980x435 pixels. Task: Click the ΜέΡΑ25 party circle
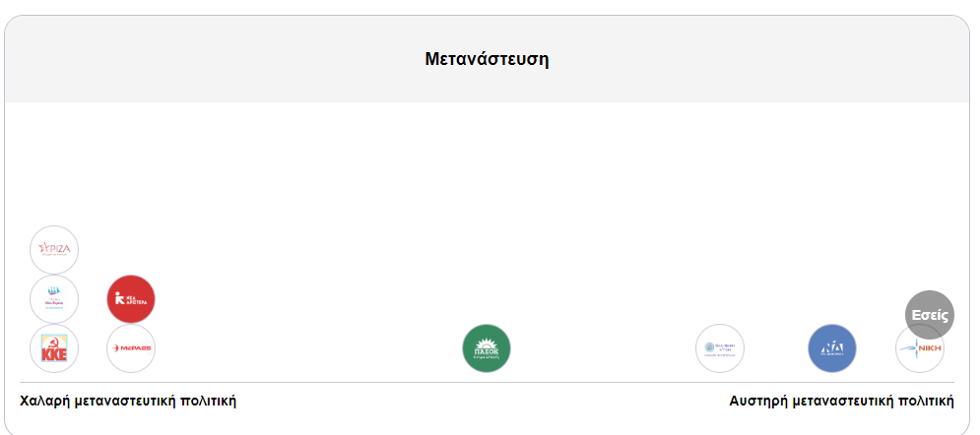click(131, 348)
